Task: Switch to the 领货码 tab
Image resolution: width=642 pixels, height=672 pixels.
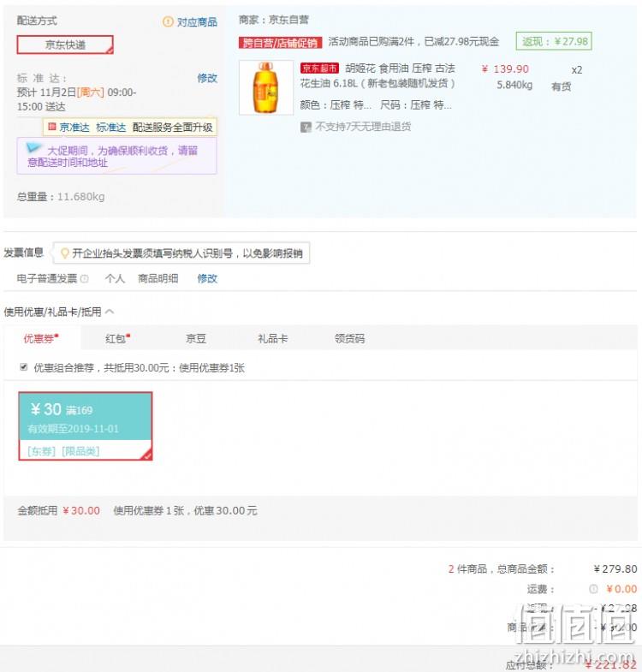Action: tap(349, 339)
